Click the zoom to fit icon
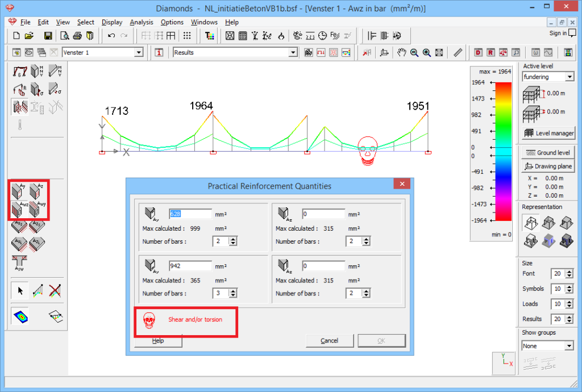The image size is (582, 392). coord(439,53)
